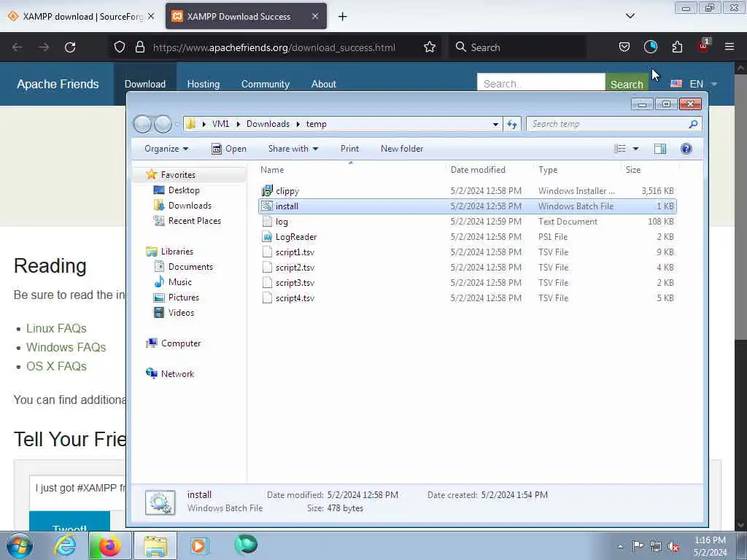The height and width of the screenshot is (560, 747).
Task: Open Explorer Help question mark icon
Action: tap(686, 149)
